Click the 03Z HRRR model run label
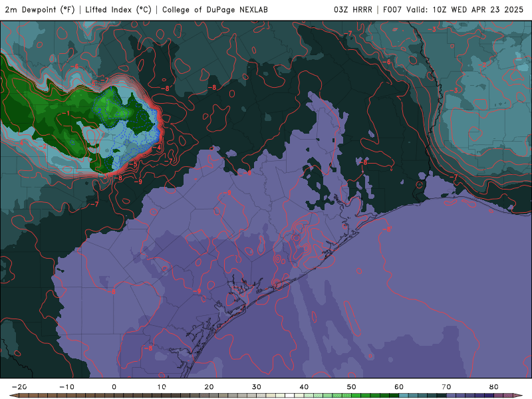The image size is (532, 399). point(353,9)
